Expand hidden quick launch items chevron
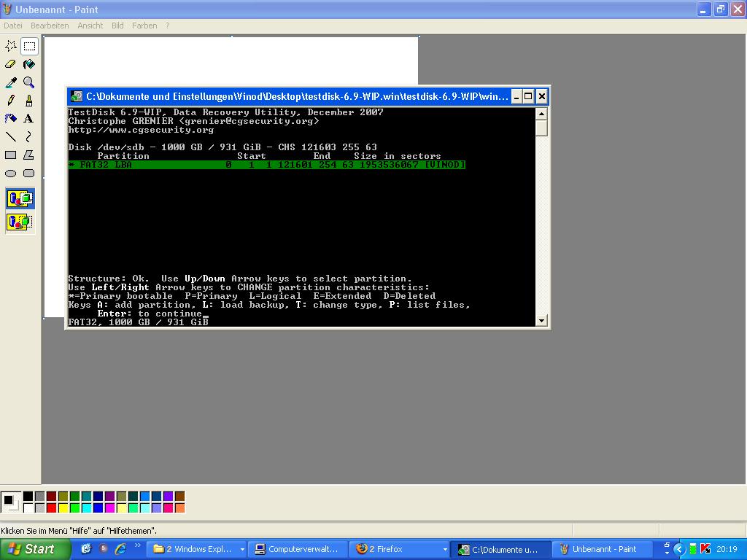Image resolution: width=747 pixels, height=560 pixels. coord(138,545)
